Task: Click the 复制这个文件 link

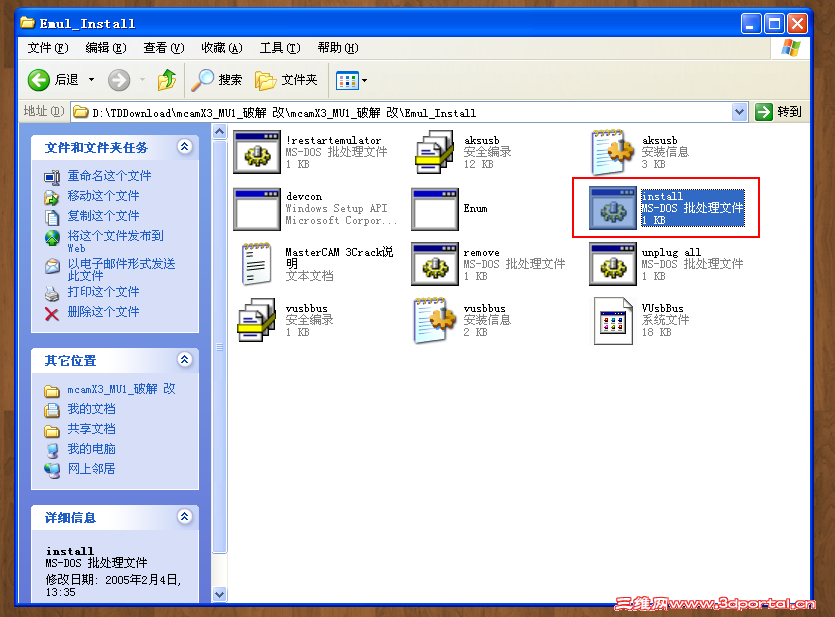Action: click(x=103, y=216)
